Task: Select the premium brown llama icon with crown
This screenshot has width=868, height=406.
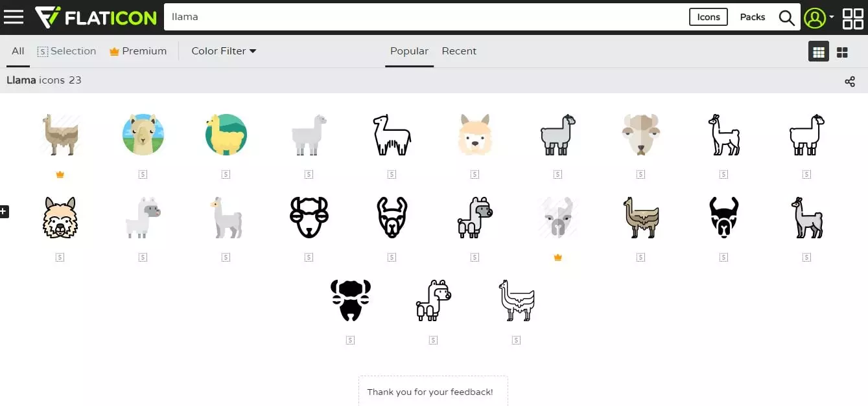Action: 60,135
